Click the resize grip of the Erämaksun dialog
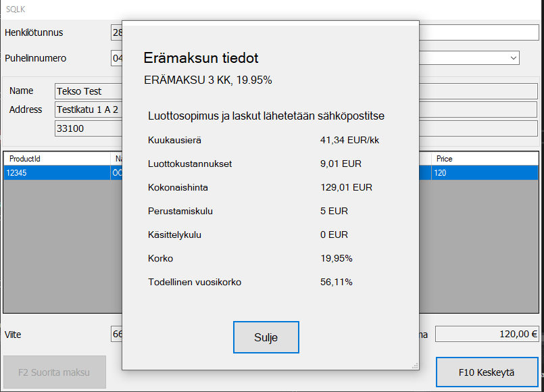 (x=414, y=365)
